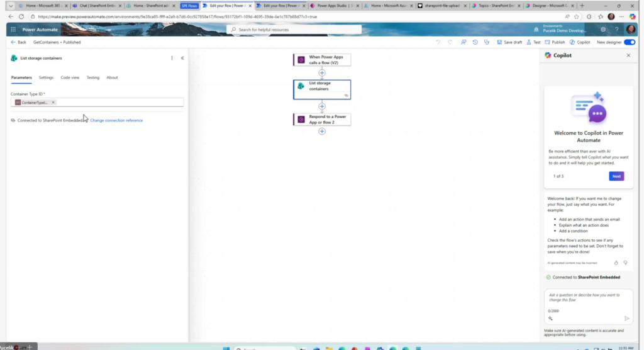Click Save draft in the toolbar
644x350 pixels.
click(509, 42)
